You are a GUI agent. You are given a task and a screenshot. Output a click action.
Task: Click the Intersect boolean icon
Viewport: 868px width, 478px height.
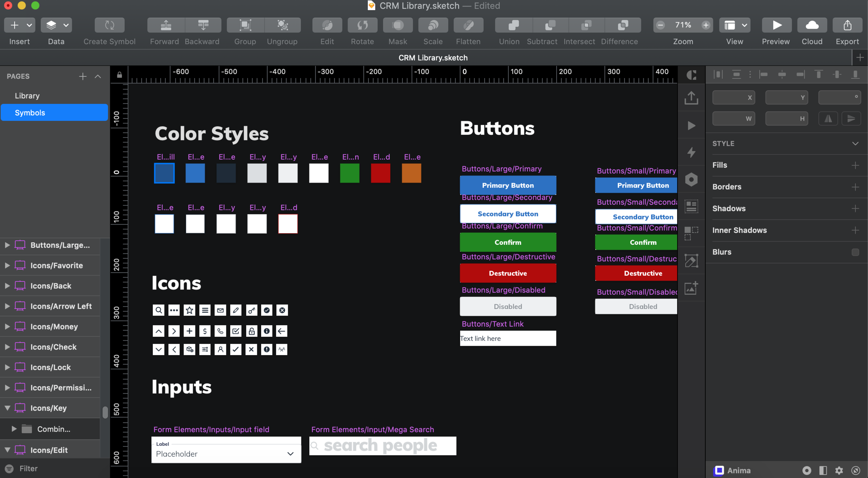586,25
